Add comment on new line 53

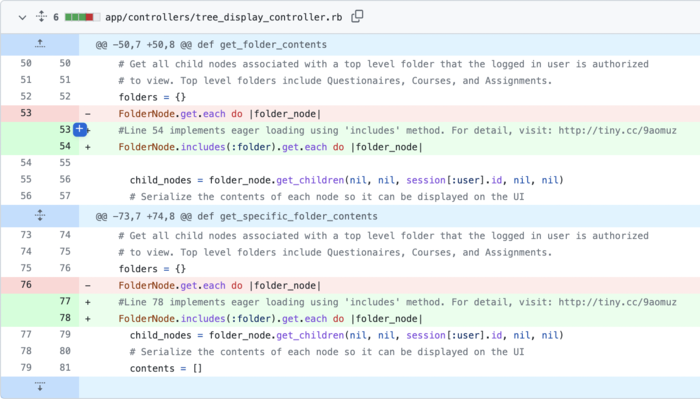point(79,129)
